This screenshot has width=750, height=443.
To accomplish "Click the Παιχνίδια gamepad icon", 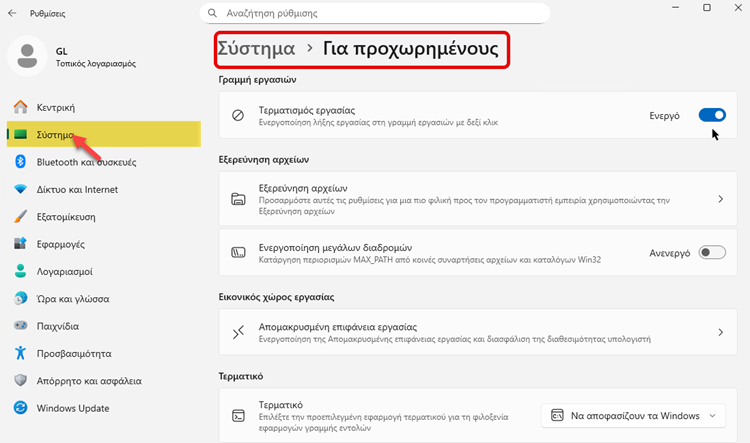I will tap(20, 325).
